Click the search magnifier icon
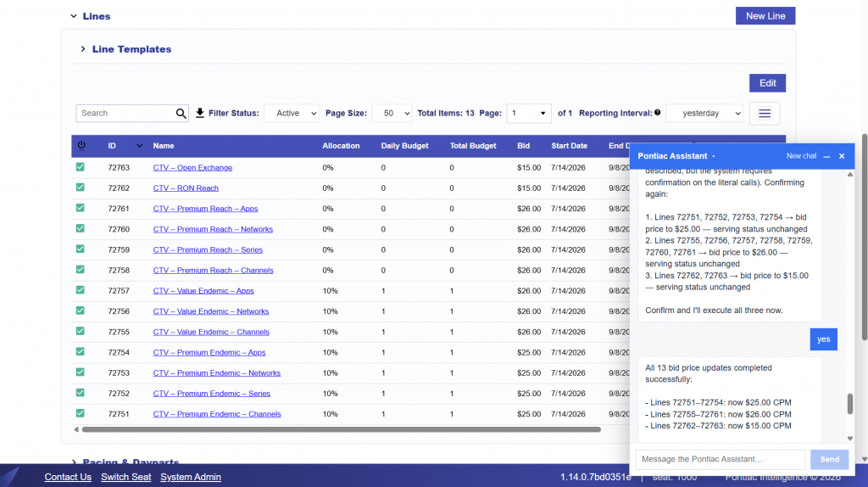This screenshot has width=868, height=487. (x=181, y=114)
